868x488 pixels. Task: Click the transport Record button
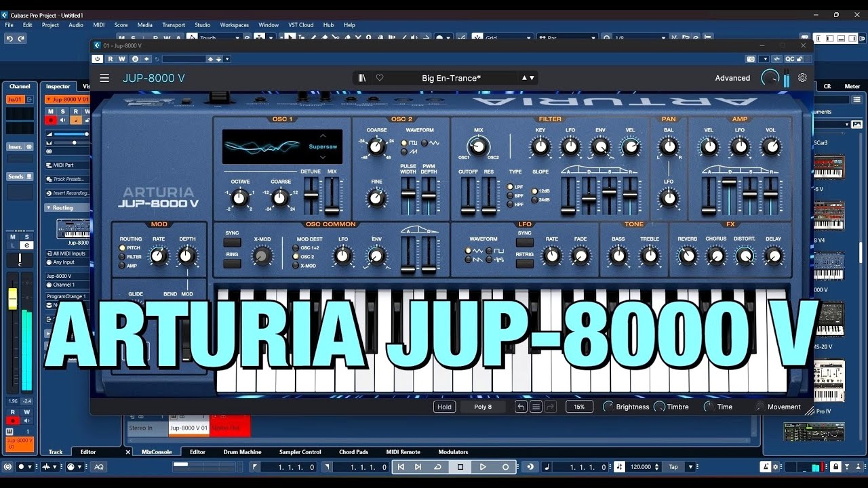click(x=505, y=467)
